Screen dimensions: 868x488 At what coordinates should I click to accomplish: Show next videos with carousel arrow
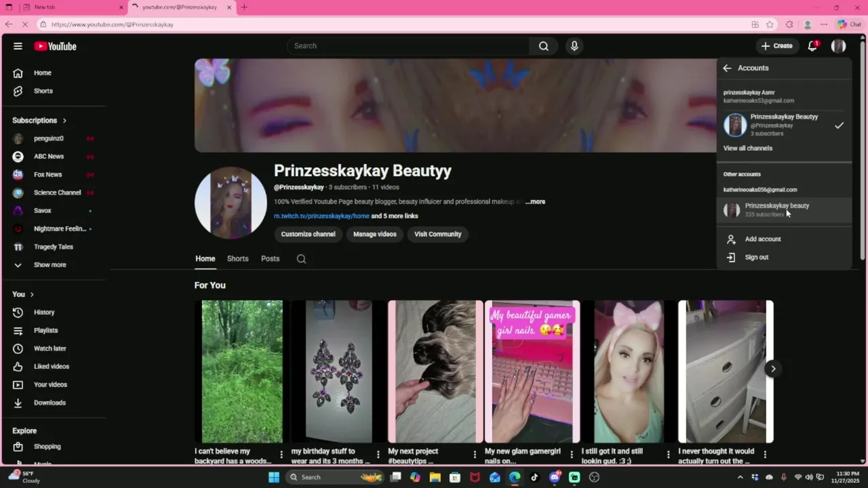tap(773, 369)
